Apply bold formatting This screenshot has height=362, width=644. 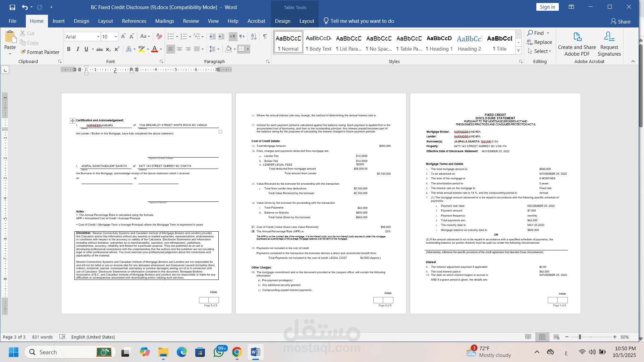click(x=69, y=49)
